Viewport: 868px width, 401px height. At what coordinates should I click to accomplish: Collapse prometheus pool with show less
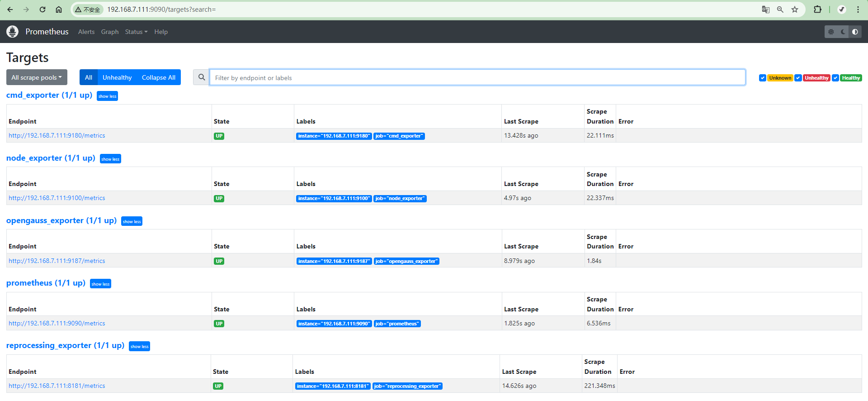point(100,284)
